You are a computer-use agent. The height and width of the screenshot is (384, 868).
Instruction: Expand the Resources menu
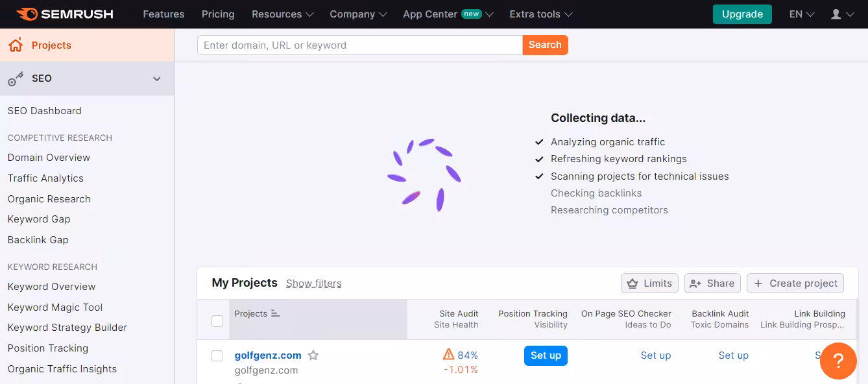(283, 14)
